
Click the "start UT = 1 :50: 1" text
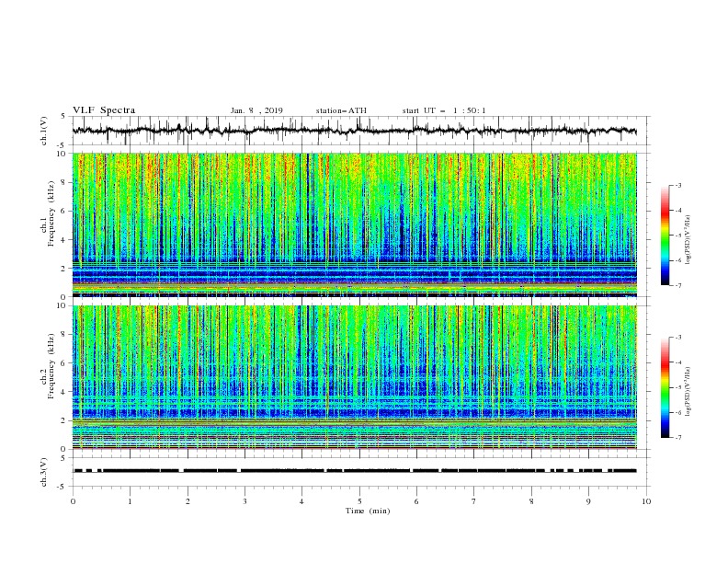pyautogui.click(x=444, y=110)
